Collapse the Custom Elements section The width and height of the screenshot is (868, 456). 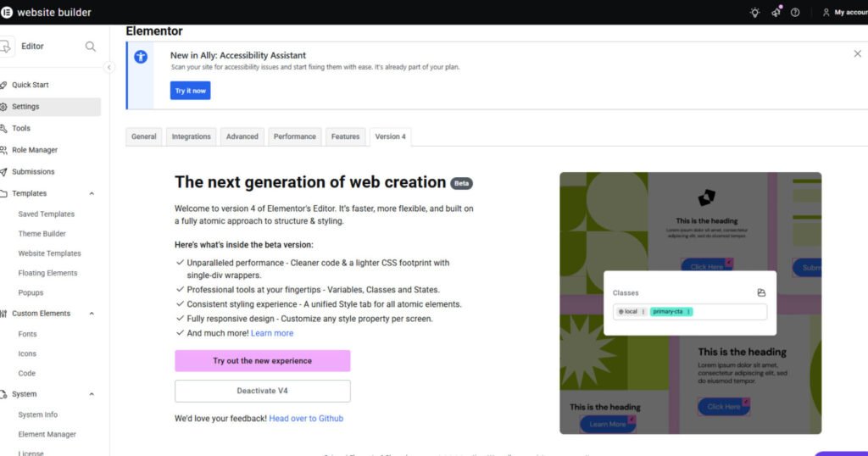[x=92, y=314]
